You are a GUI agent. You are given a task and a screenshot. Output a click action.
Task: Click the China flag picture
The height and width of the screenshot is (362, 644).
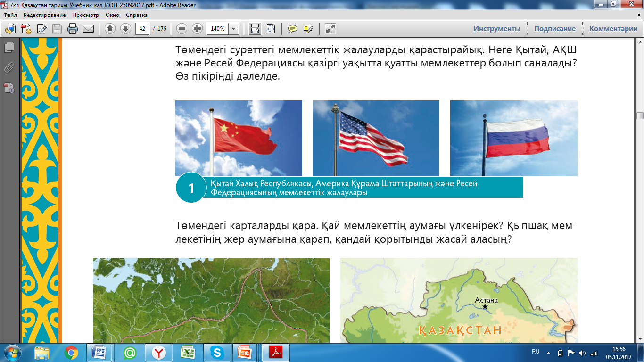point(239,138)
